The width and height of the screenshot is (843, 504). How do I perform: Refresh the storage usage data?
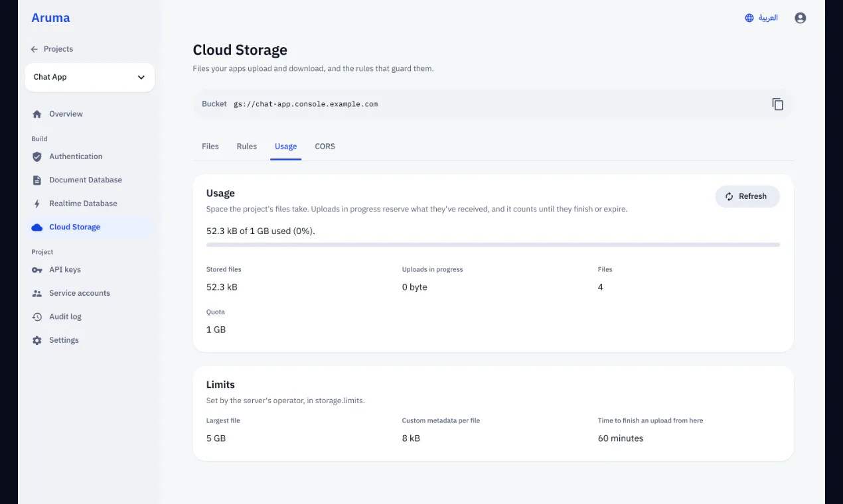(x=747, y=196)
